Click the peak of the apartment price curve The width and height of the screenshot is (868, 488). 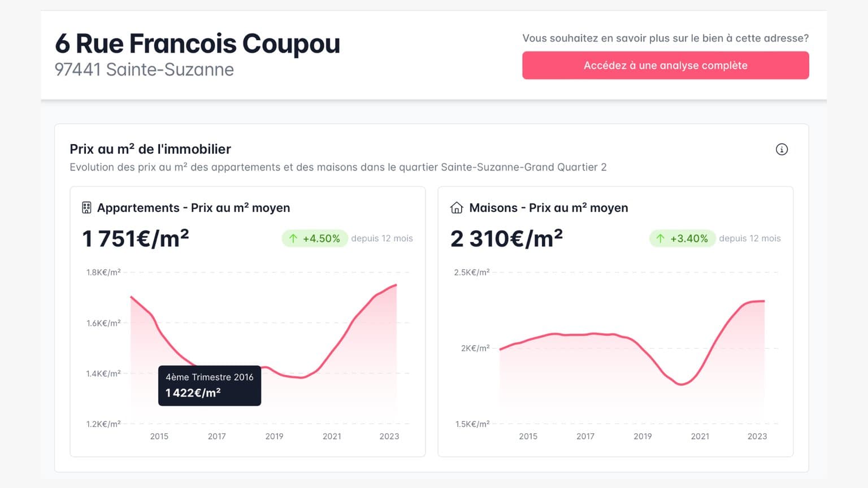(x=396, y=285)
